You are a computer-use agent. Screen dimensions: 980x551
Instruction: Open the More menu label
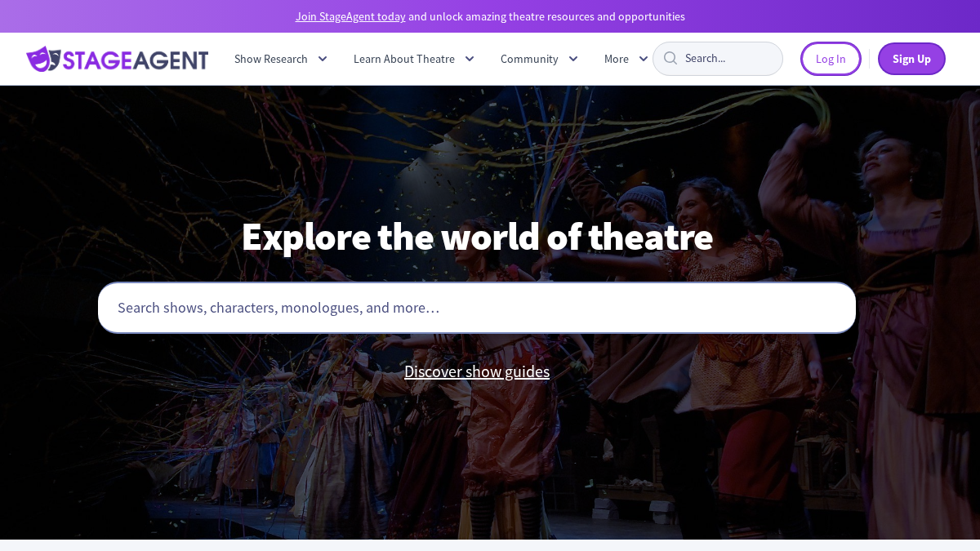[617, 59]
